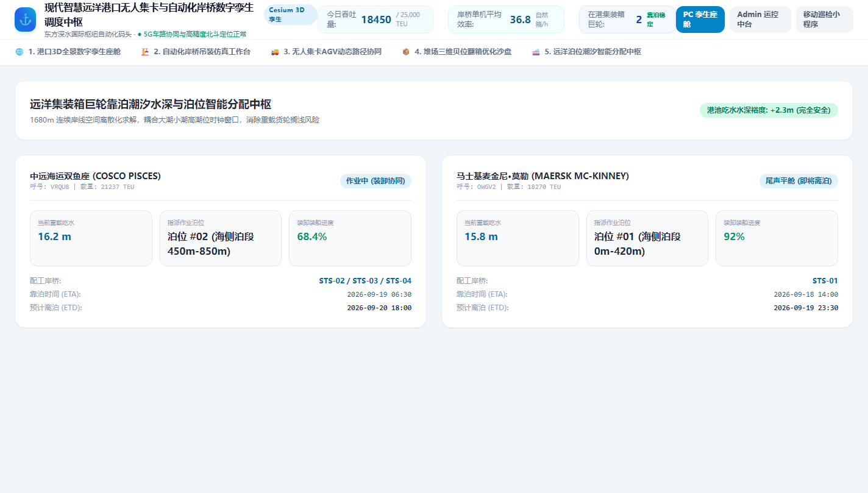Open the 移动巡检小程序 view
Viewport: 868px width, 493px height.
tap(825, 20)
